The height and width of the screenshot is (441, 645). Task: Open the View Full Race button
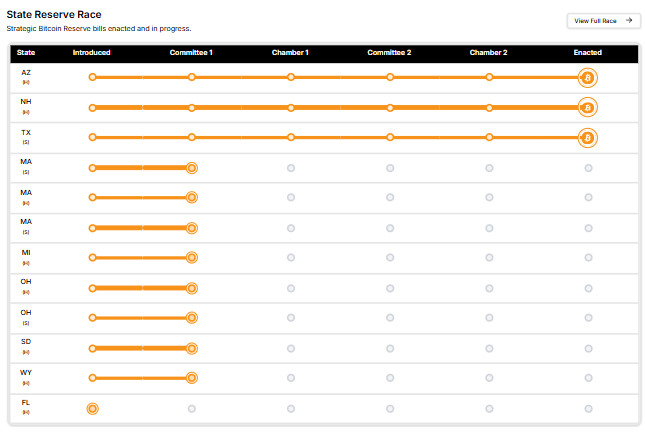pyautogui.click(x=602, y=19)
